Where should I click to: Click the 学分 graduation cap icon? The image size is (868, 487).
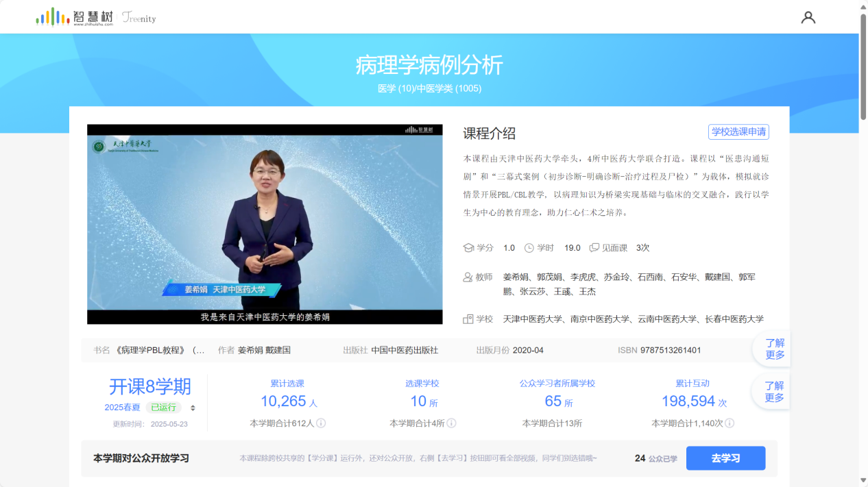[x=469, y=248]
